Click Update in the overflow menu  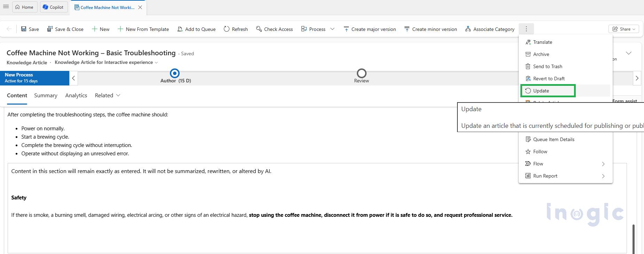[x=565, y=91]
